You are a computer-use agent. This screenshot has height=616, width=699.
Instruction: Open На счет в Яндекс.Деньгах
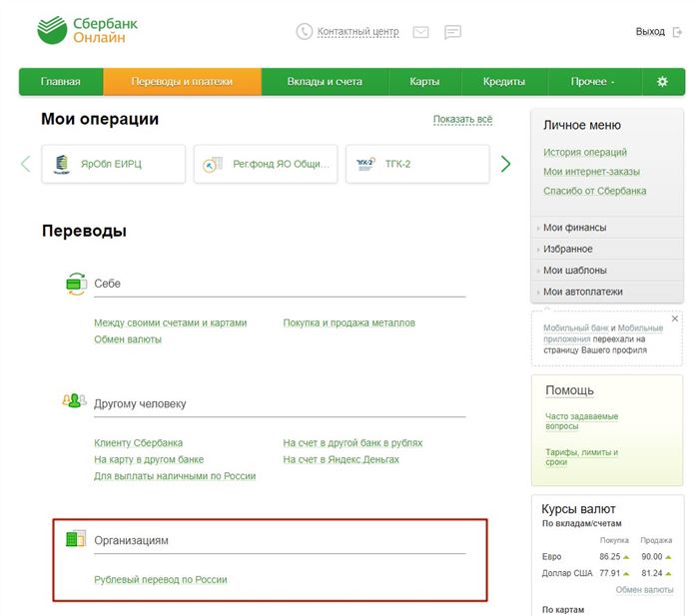[342, 459]
